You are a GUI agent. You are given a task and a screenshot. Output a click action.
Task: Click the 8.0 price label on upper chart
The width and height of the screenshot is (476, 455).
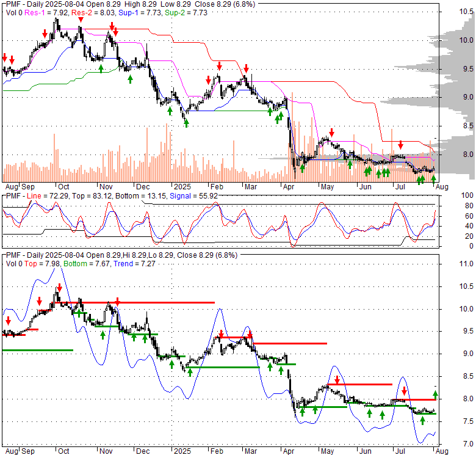(468, 155)
